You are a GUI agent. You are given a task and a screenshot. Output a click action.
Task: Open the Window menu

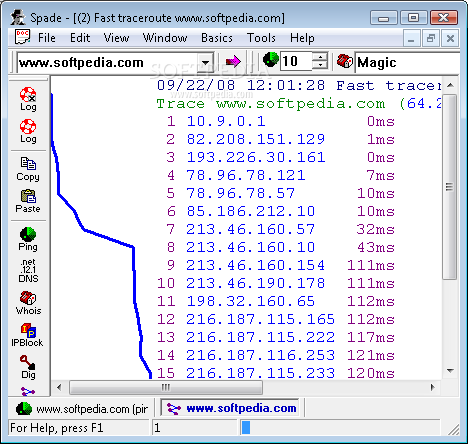point(165,38)
